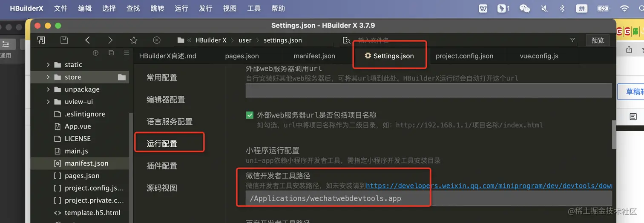
Task: Click the run play circle icon
Action: tap(157, 40)
